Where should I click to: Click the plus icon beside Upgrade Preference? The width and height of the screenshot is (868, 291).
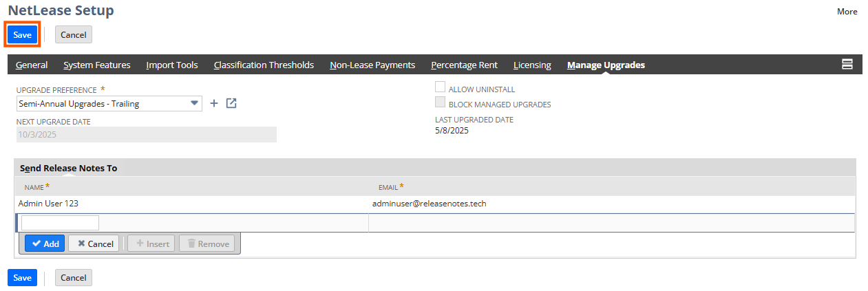click(213, 103)
